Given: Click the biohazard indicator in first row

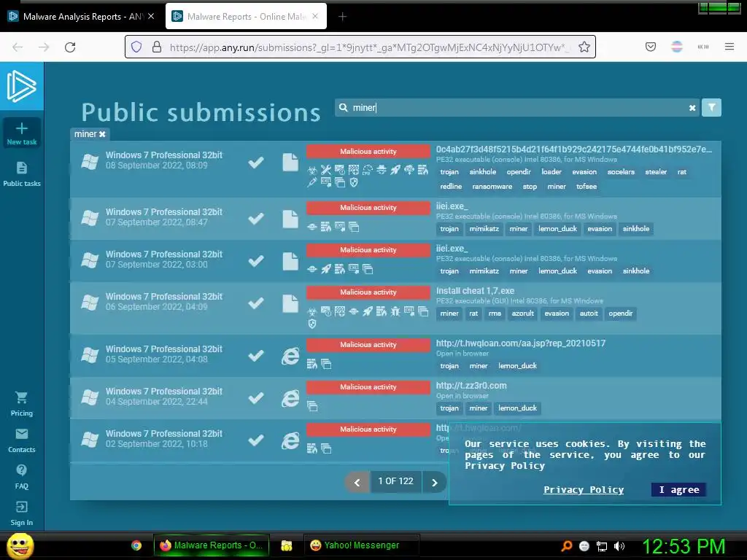Looking at the screenshot, I should coord(312,170).
